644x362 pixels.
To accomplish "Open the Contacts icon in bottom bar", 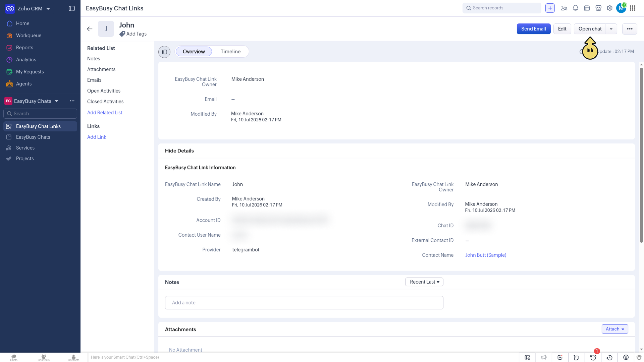I will 73,358.
